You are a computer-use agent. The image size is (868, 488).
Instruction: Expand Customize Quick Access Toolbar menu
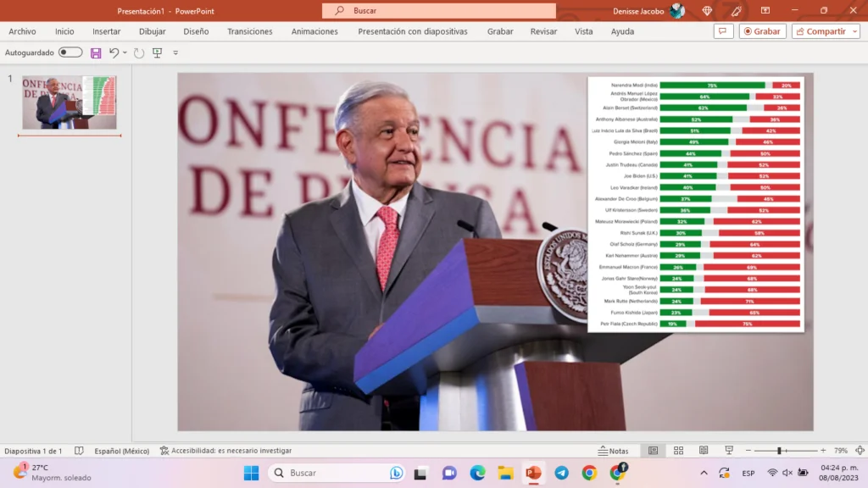point(175,53)
